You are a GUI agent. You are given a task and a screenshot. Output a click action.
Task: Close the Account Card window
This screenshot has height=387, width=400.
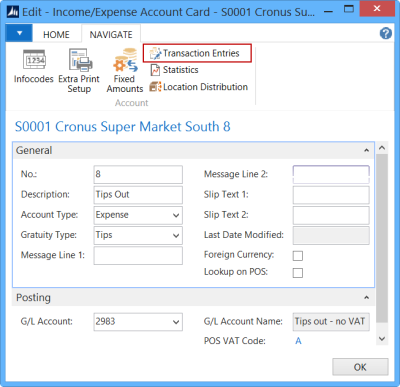(x=377, y=9)
